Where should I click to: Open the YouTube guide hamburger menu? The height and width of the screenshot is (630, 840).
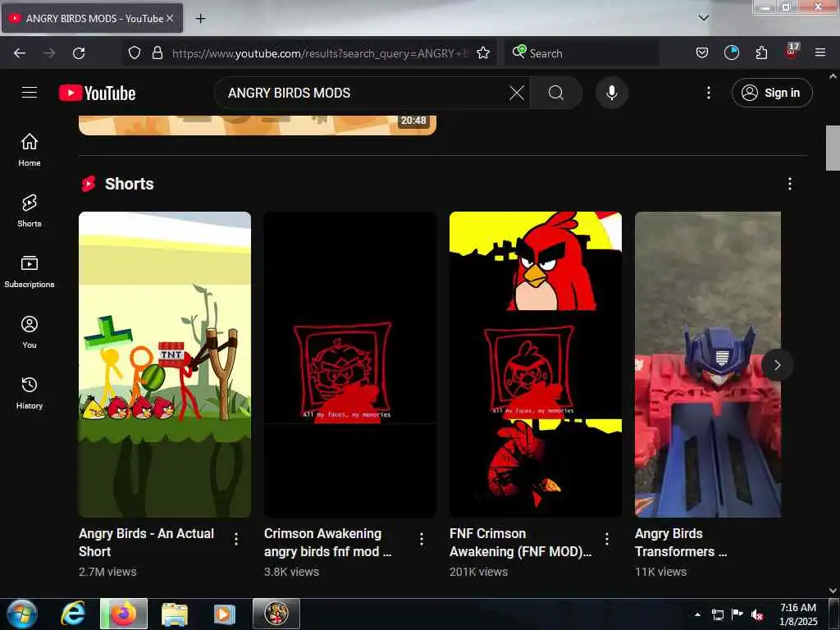30,93
